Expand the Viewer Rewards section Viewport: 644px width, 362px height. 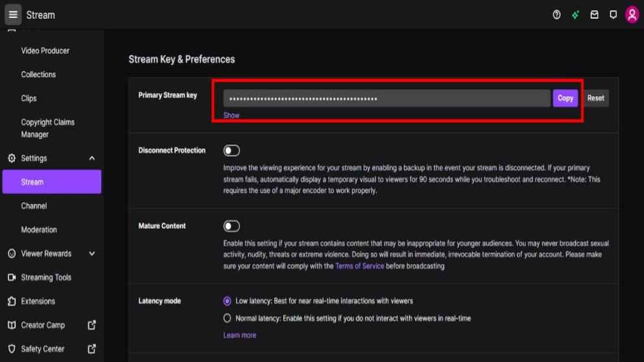click(x=92, y=253)
